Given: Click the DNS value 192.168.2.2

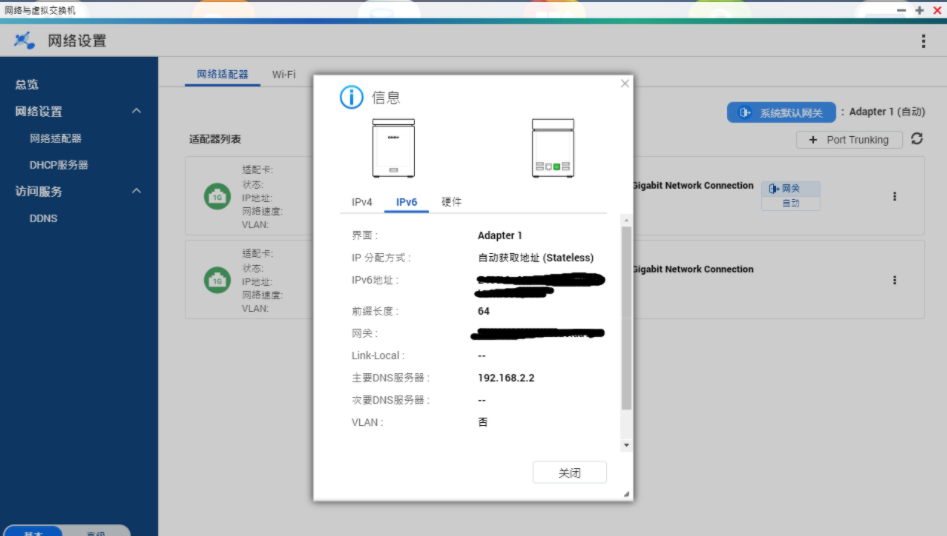Looking at the screenshot, I should pyautogui.click(x=506, y=378).
